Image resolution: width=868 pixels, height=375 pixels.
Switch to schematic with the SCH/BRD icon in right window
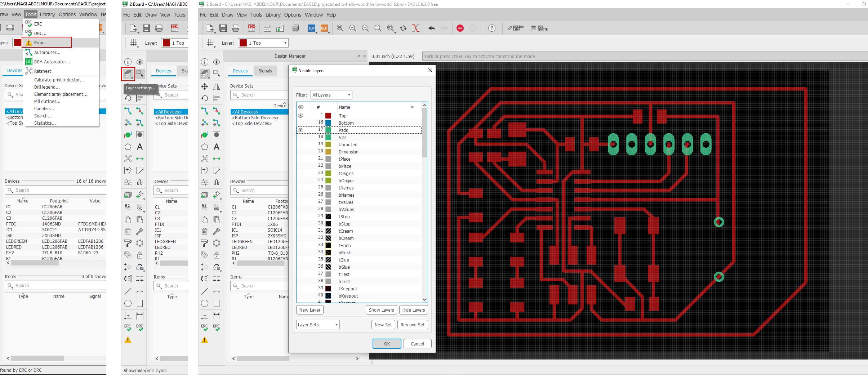(x=252, y=28)
